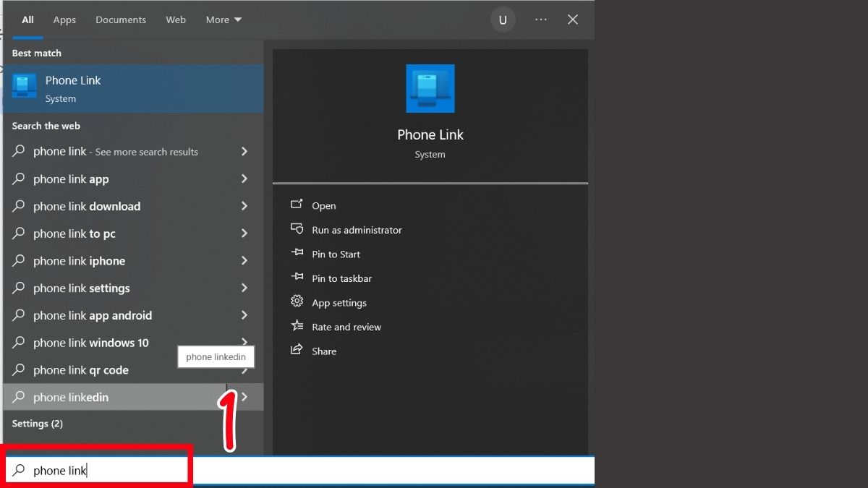Click the Phone Link app icon in best match
868x488 pixels.
click(25, 86)
